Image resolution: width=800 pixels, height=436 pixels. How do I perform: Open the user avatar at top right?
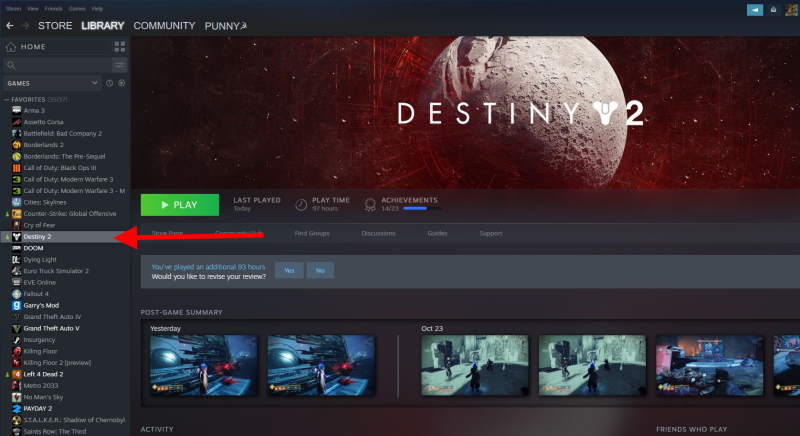(x=791, y=10)
